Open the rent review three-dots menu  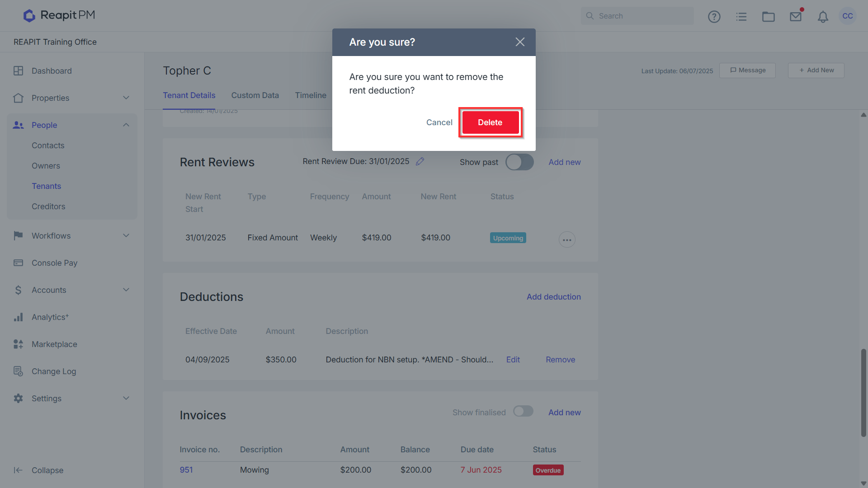coord(567,239)
